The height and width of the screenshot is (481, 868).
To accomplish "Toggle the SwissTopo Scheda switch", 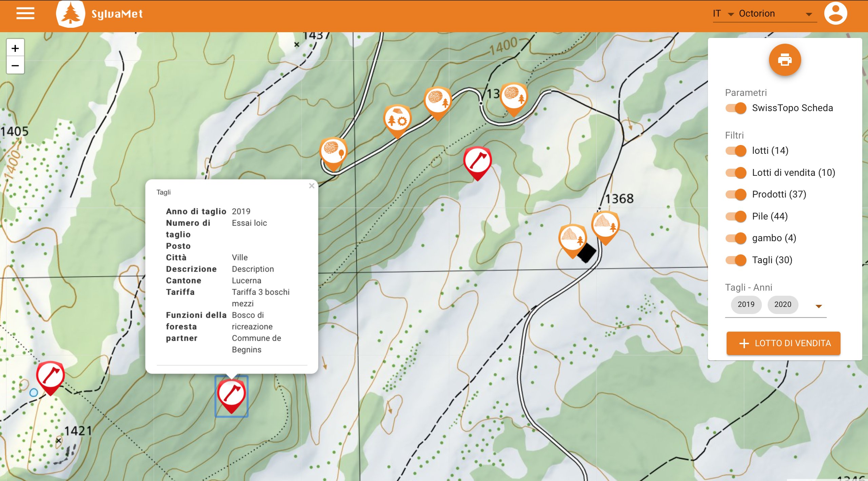I will click(x=736, y=108).
